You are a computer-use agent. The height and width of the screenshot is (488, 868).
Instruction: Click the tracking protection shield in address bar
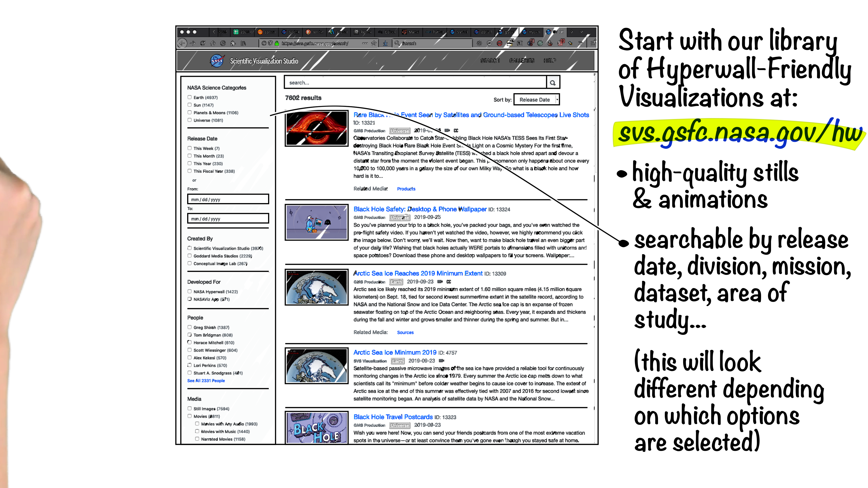[x=270, y=43]
